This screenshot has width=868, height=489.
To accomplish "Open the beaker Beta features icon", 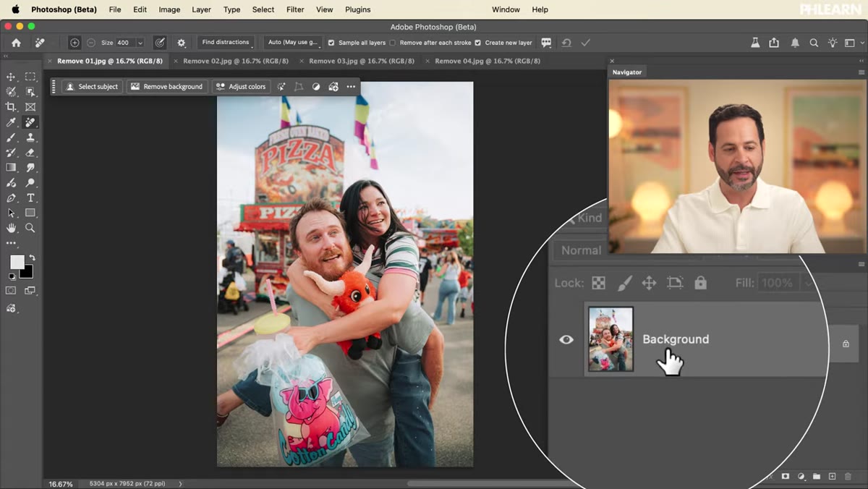I will coord(755,43).
